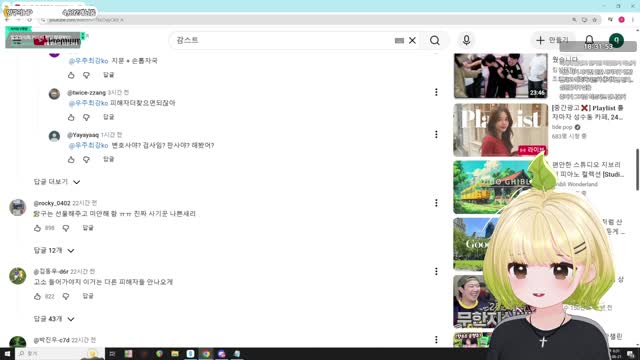The image size is (640, 360).
Task: Dislike the @Yayayaaq reply
Action: coord(86,160)
